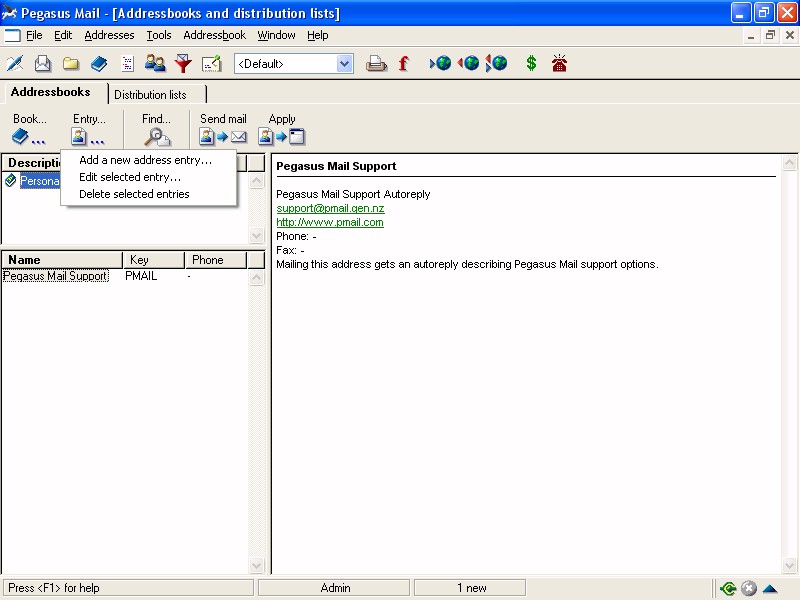Click the Find... magnifier icon
The height and width of the screenshot is (600, 800).
(157, 137)
